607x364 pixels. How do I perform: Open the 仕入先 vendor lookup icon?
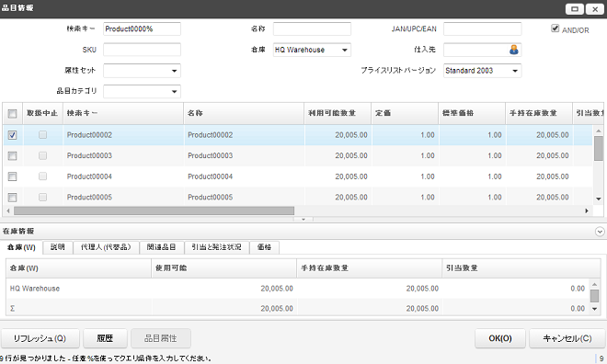pos(514,50)
